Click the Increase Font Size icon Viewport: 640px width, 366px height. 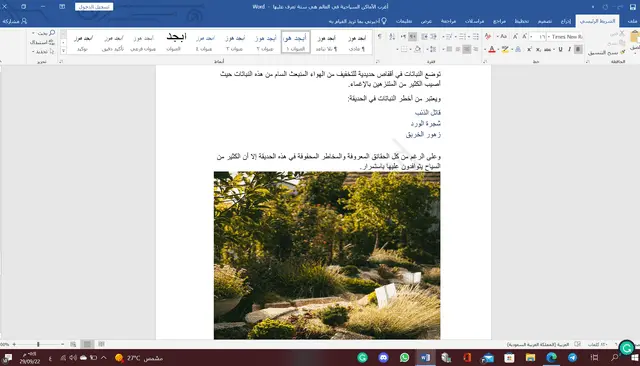[524, 36]
